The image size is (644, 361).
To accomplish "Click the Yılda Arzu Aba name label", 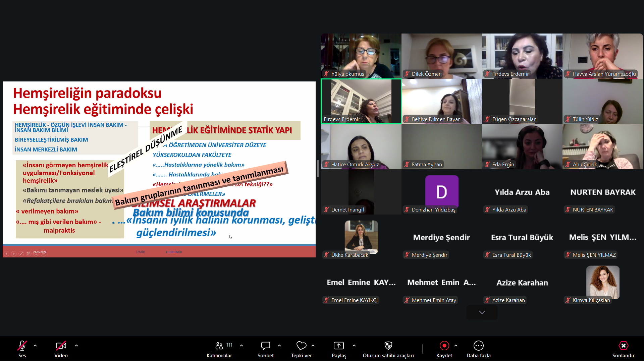I will point(509,209).
